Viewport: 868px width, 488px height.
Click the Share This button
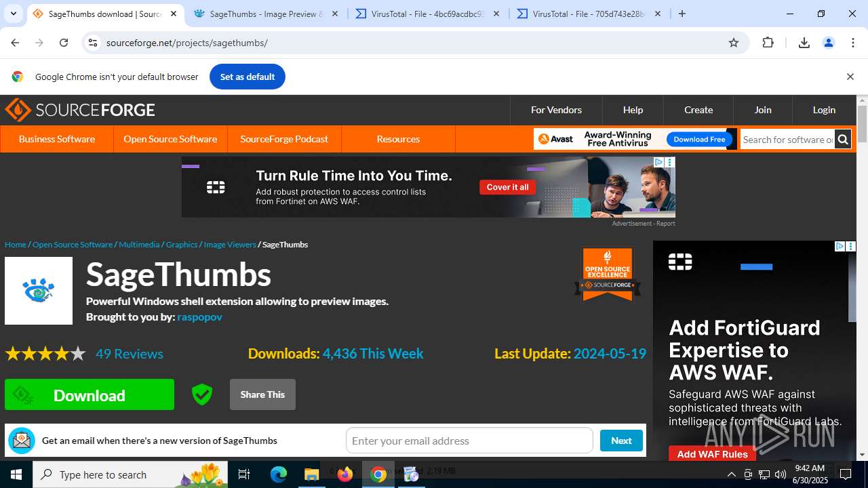262,394
